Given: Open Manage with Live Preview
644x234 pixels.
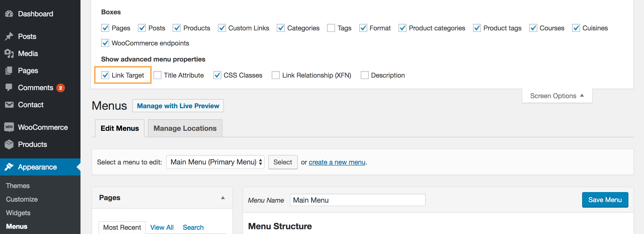Looking at the screenshot, I should click(x=178, y=106).
